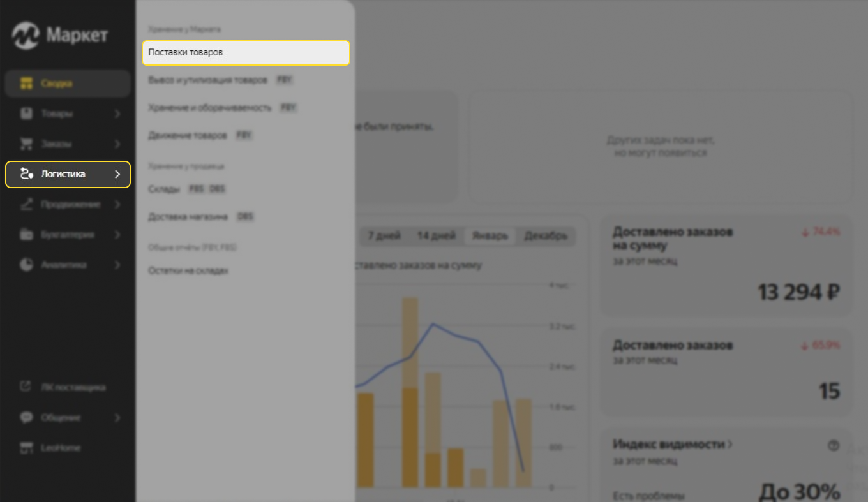This screenshot has width=868, height=502.
Task: Click the До 30% visibility value
Action: tap(799, 492)
